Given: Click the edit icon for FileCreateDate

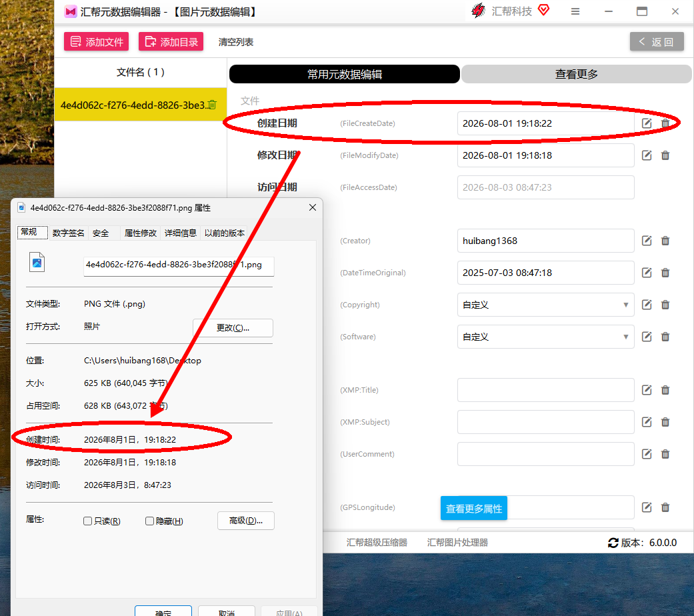Looking at the screenshot, I should 647,123.
